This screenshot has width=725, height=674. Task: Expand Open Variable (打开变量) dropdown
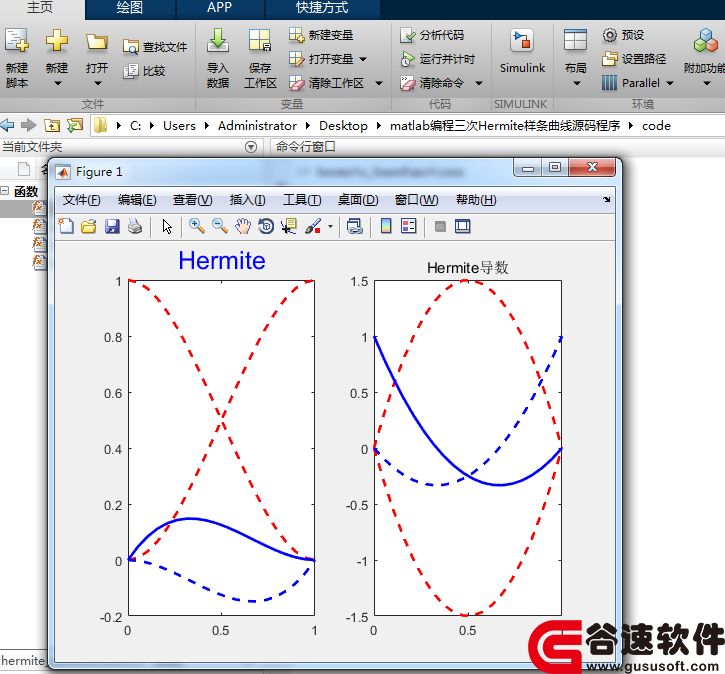coord(363,59)
